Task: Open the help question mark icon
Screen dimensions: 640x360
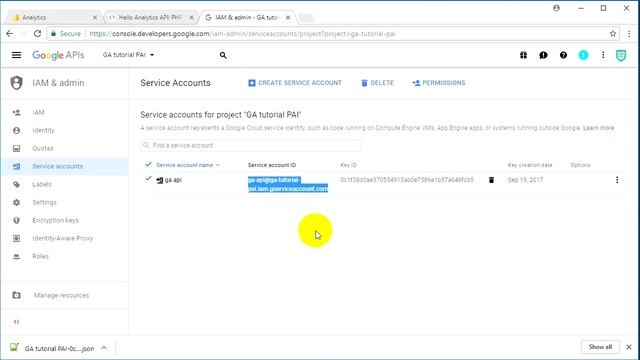Action: click(563, 55)
